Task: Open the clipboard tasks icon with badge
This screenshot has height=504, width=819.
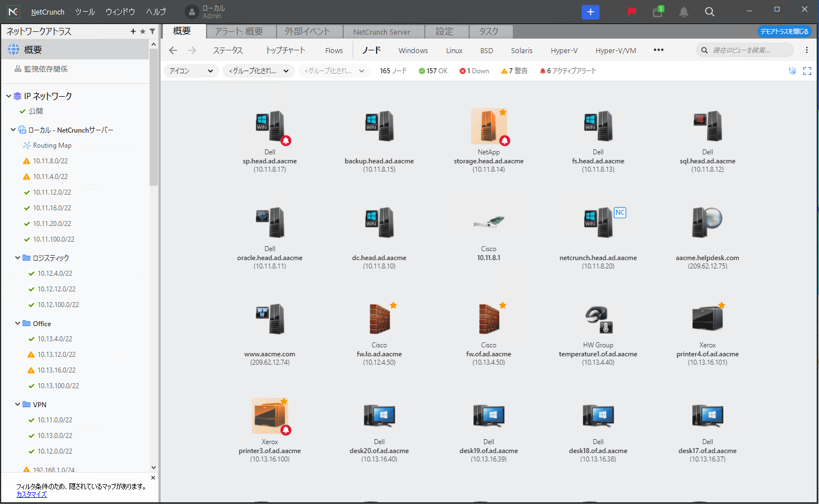Action: pyautogui.click(x=658, y=12)
